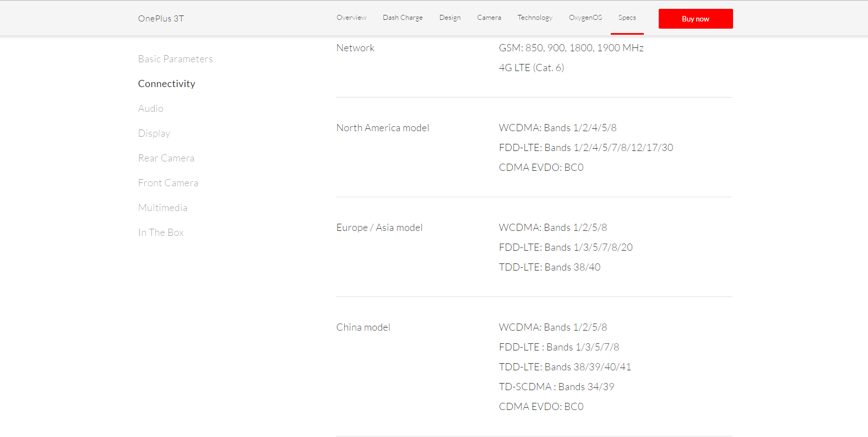Screen dimensions: 868x437
Task: Click the North America model label
Action: 382,128
